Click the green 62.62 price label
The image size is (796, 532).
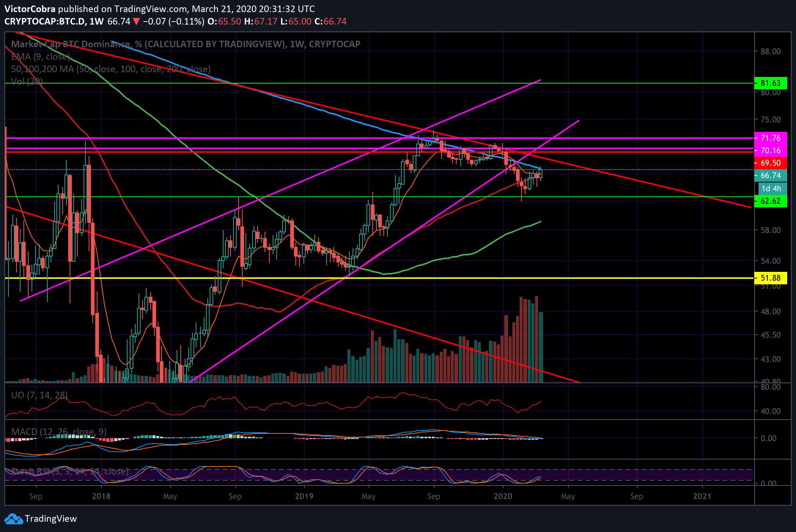pyautogui.click(x=770, y=201)
